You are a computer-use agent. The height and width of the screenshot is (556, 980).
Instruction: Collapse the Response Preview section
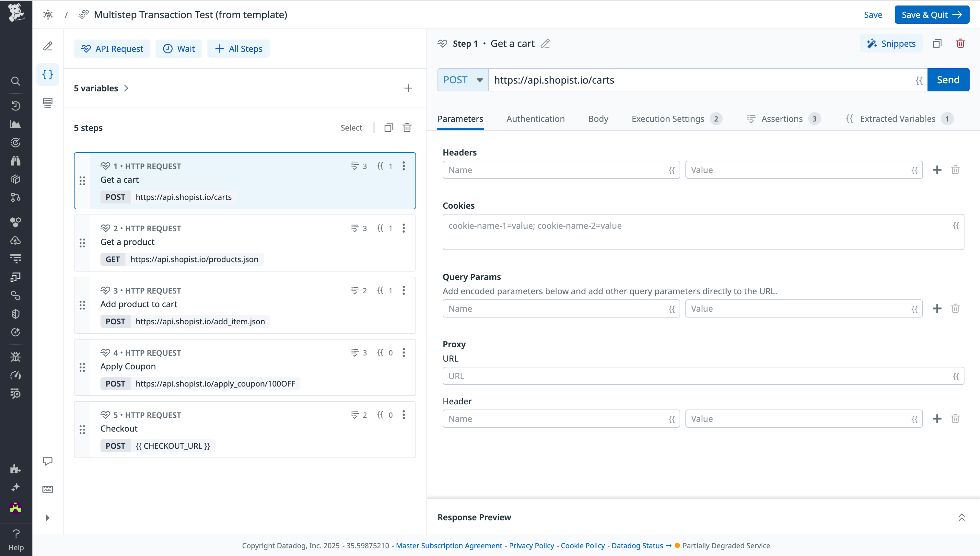[962, 517]
